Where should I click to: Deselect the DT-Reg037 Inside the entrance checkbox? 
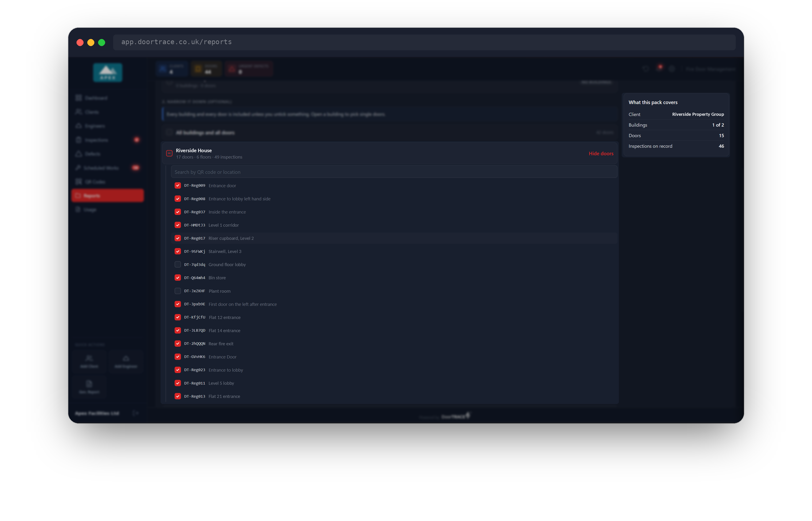coord(178,212)
